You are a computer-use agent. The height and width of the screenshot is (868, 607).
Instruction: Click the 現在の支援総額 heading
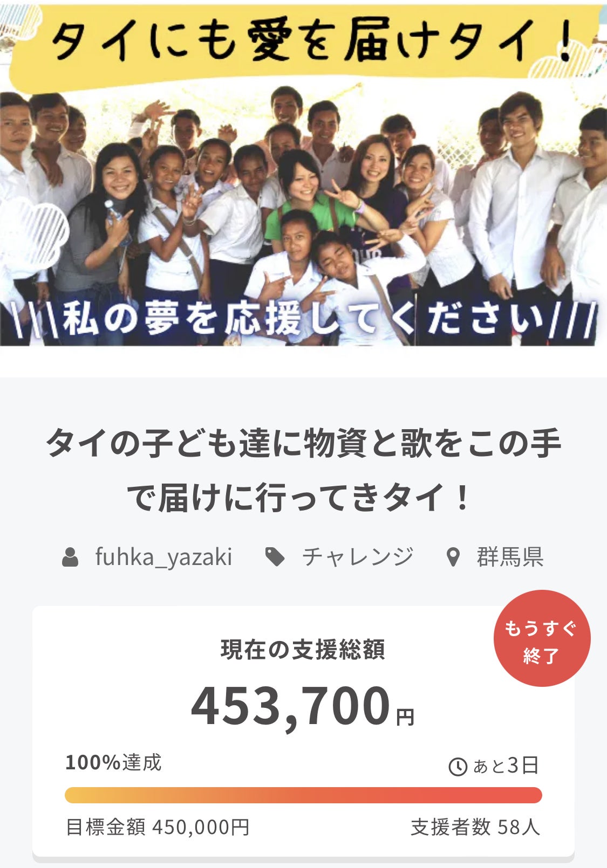(303, 650)
